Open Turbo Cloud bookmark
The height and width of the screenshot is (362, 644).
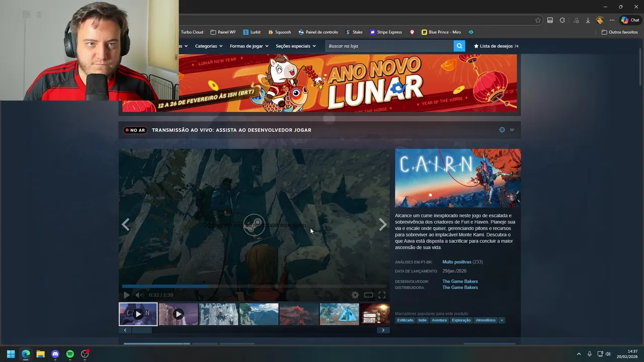click(192, 32)
